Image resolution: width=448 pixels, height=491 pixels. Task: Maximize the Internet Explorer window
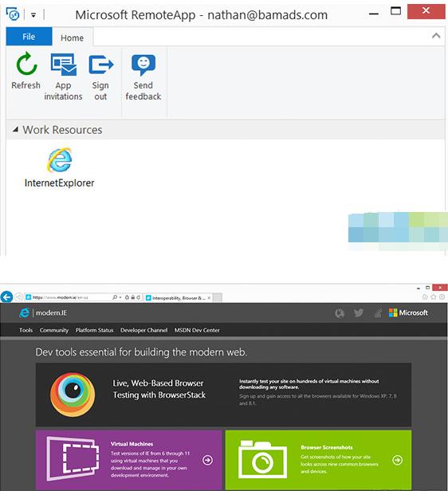point(427,288)
